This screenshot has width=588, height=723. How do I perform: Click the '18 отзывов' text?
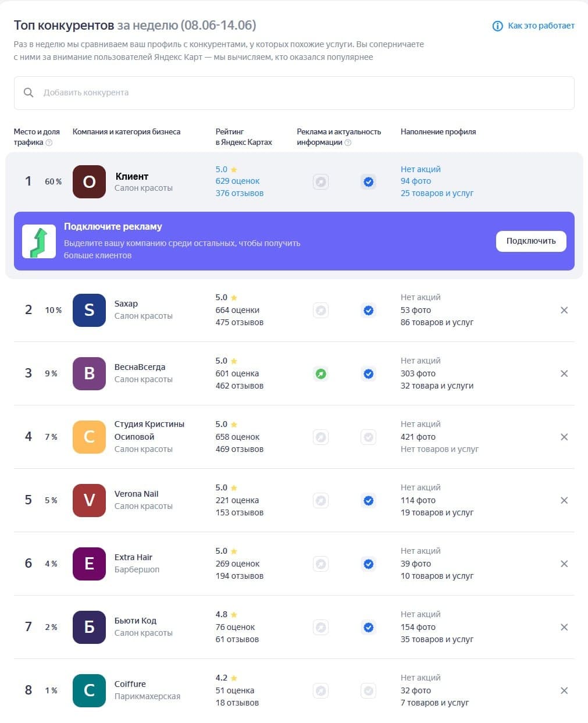click(x=237, y=703)
